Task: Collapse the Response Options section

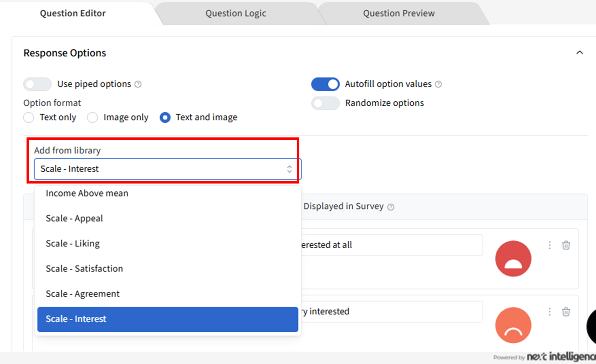Action: click(579, 53)
